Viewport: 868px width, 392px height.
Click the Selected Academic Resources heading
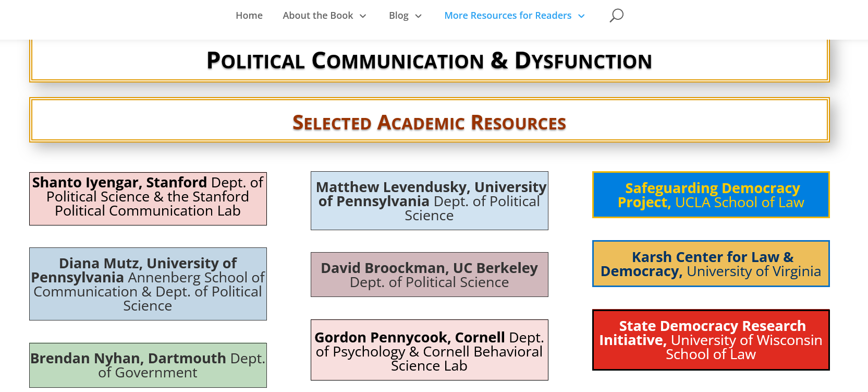pos(429,123)
